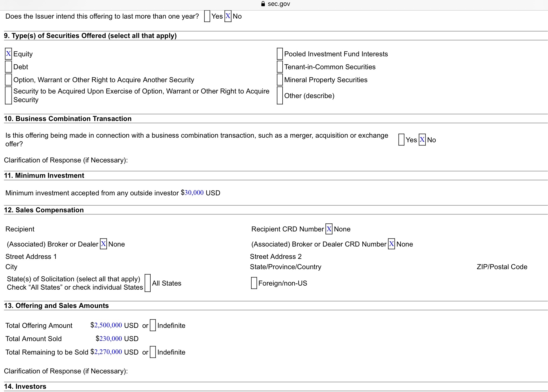The width and height of the screenshot is (548, 392).
Task: Check the Foreign/non-US checkbox
Action: [254, 283]
